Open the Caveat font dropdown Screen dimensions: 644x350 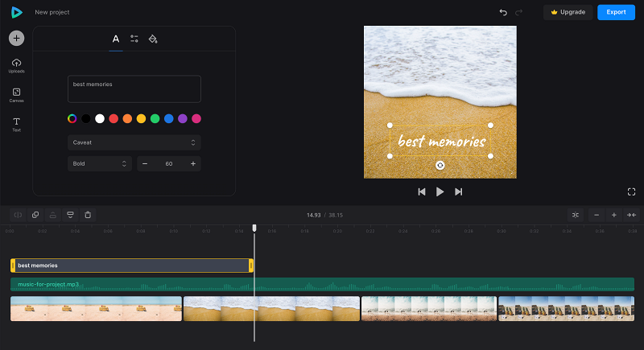coord(134,142)
